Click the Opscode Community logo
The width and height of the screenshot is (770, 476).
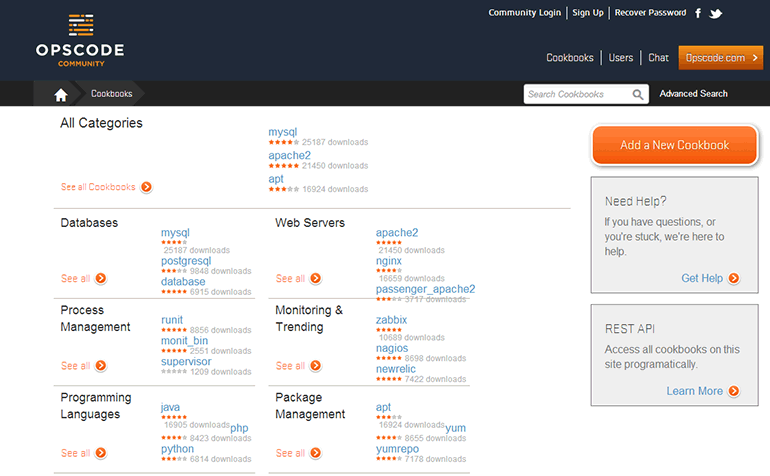pyautogui.click(x=82, y=40)
